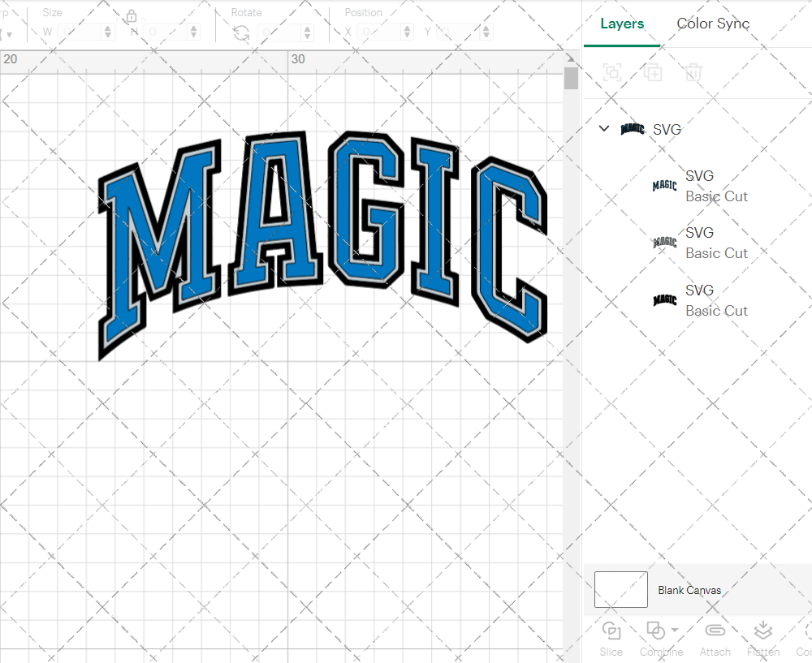
Task: Click the Delete layer trash icon
Action: point(693,72)
